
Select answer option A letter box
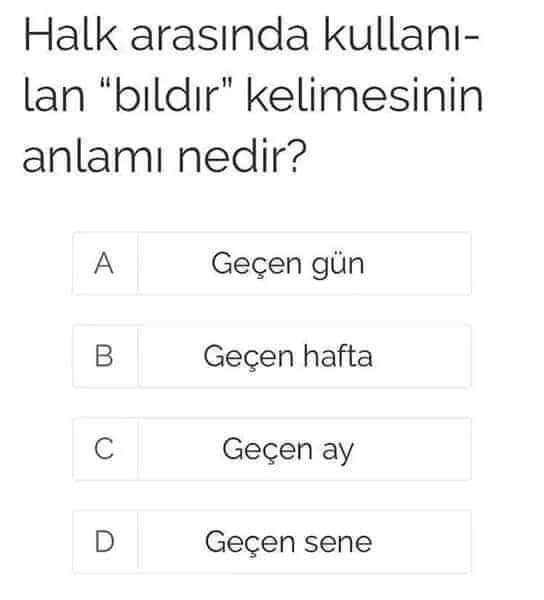coord(105,263)
